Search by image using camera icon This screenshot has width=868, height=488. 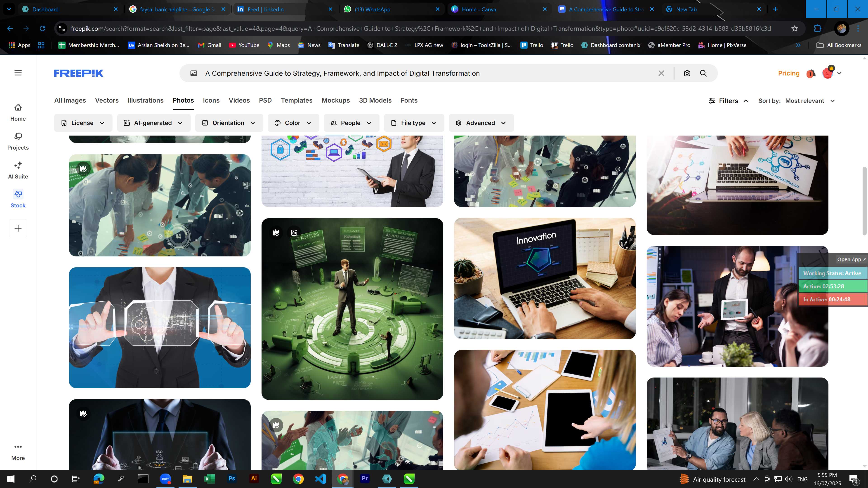coord(687,73)
